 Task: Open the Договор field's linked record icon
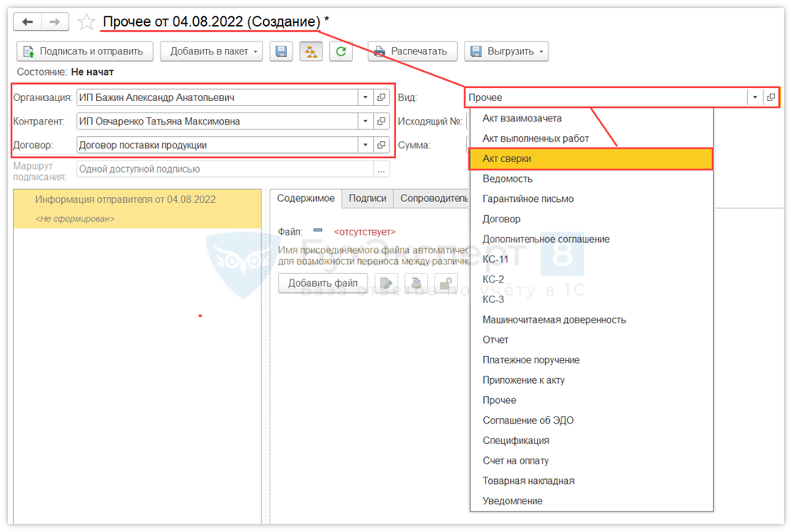click(x=381, y=145)
